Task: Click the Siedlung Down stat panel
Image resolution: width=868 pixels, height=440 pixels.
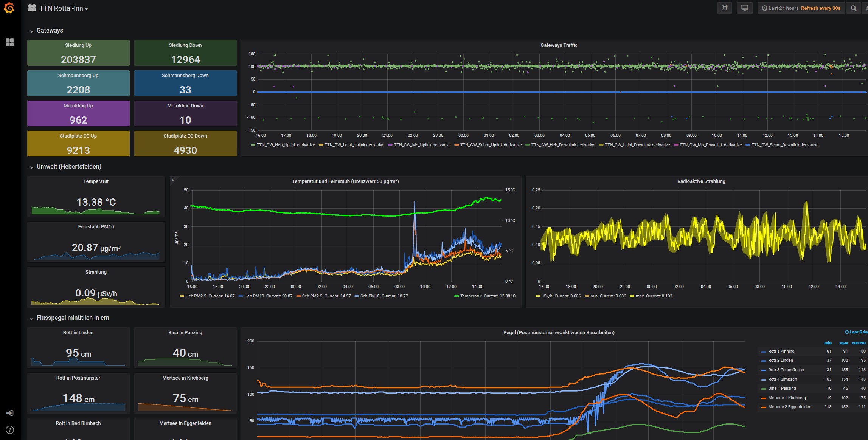Action: click(185, 53)
